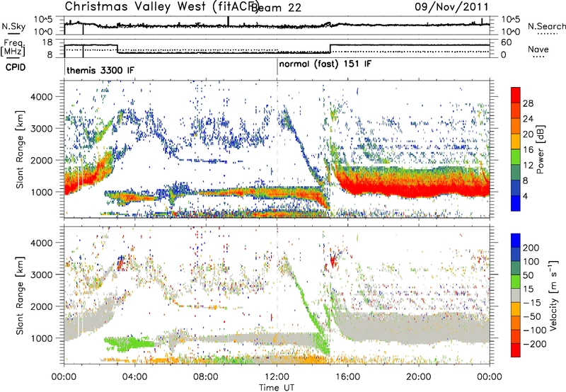Click the '4' tick on Power scale
This screenshot has width=566, height=392.
525,196
